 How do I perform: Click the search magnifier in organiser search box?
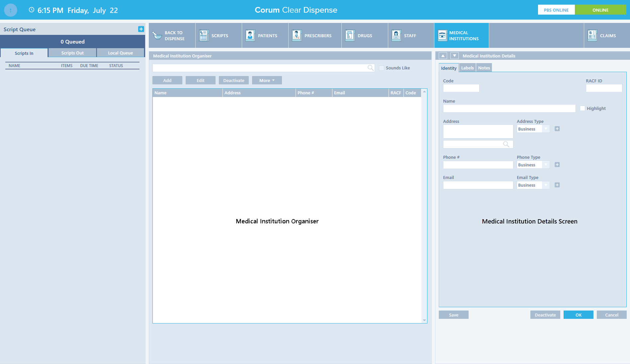(371, 68)
